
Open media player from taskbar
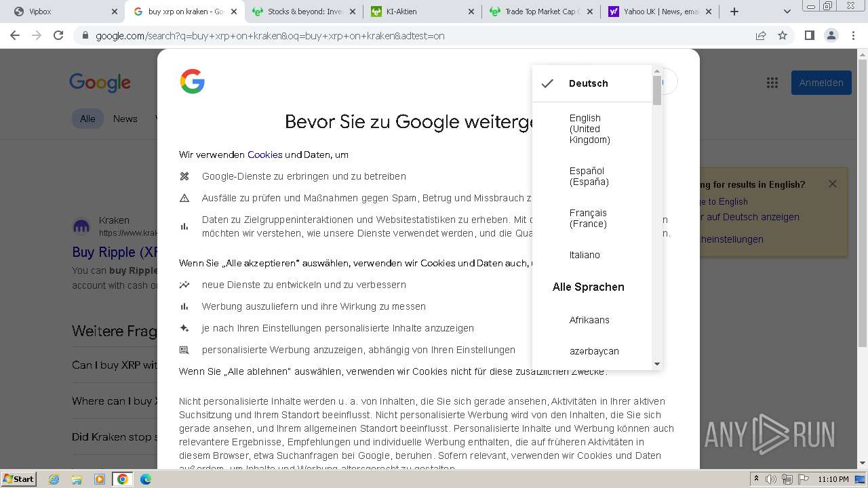[x=100, y=479]
